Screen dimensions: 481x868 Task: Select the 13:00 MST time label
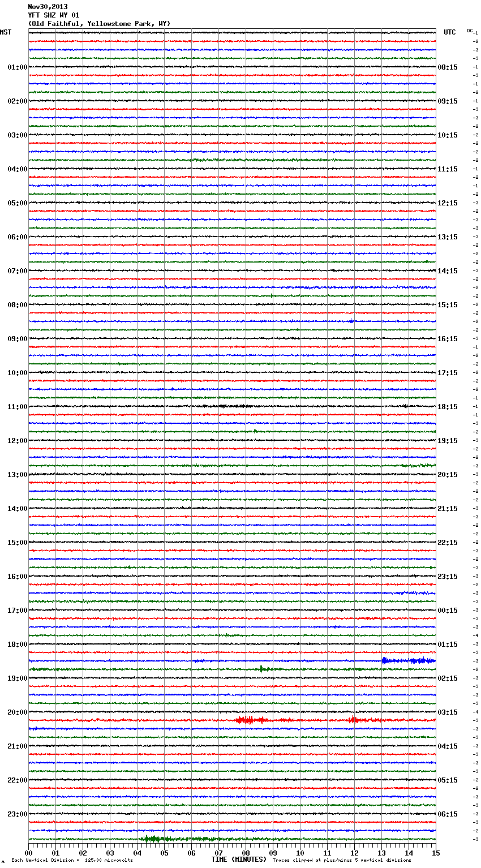pyautogui.click(x=18, y=475)
